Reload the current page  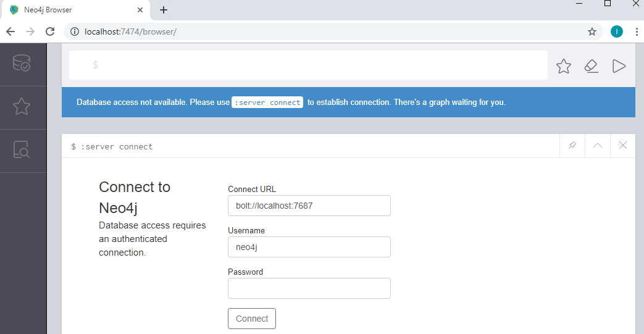tap(50, 31)
